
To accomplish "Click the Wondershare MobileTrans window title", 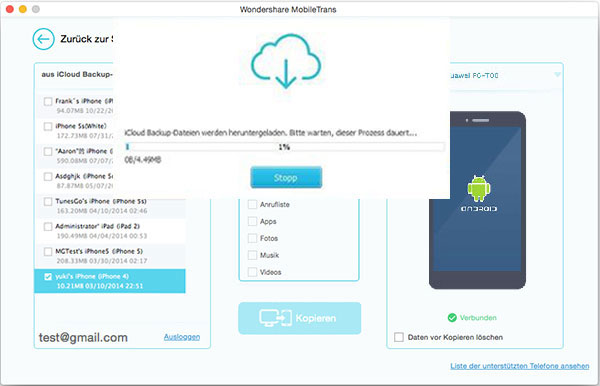I will (288, 10).
